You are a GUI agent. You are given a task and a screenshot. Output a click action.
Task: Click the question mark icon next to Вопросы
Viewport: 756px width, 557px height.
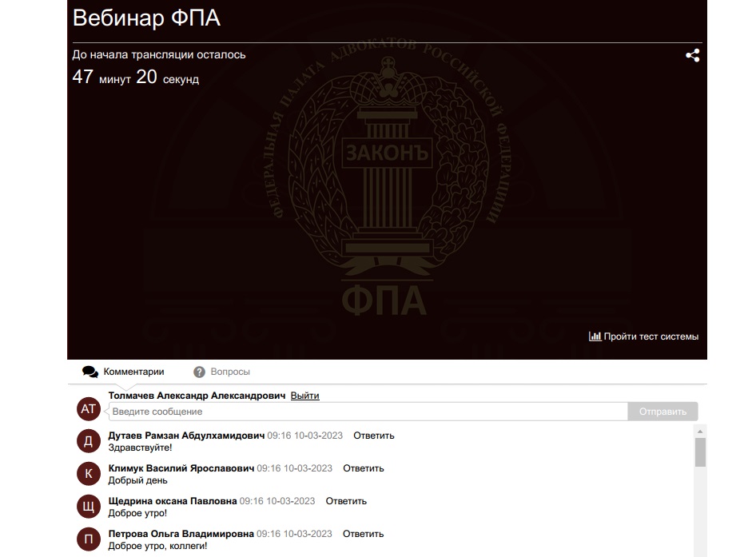point(199,372)
